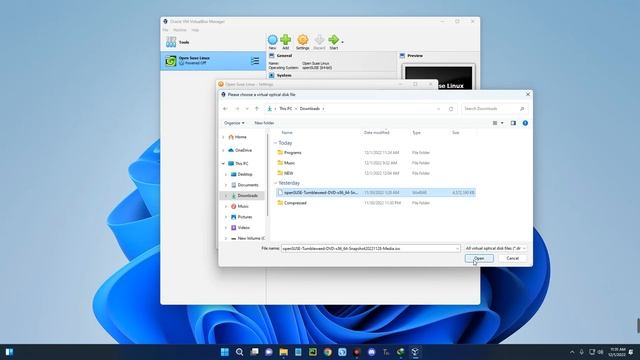This screenshot has height=360, width=640.
Task: Expand the address bar history dropdown
Action: tap(438, 109)
